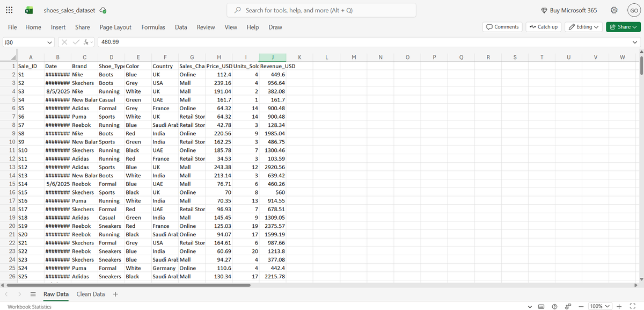Image resolution: width=644 pixels, height=310 pixels.
Task: Open the Name Box dropdown arrow
Action: (49, 42)
